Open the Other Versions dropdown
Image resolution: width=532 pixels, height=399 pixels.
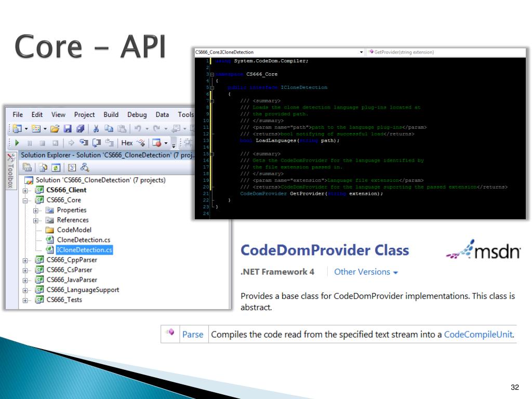pos(366,272)
